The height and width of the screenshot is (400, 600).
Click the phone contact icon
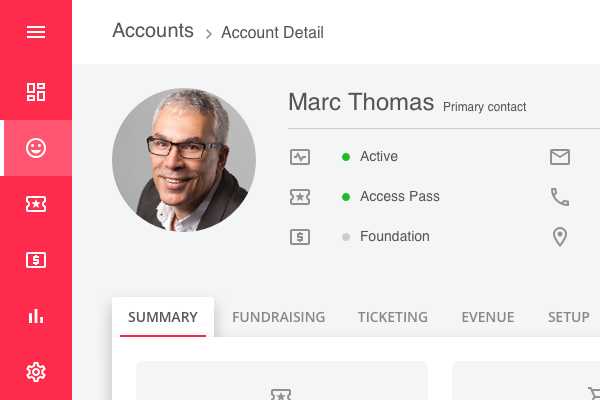click(x=560, y=197)
